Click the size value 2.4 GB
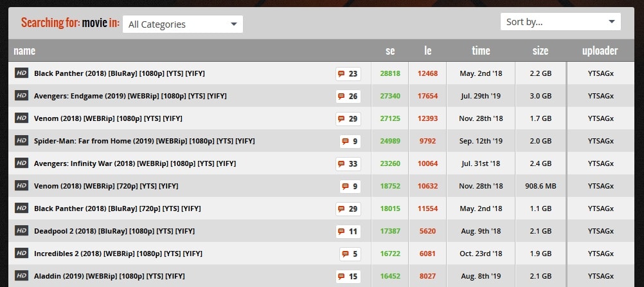Image resolution: width=644 pixels, height=287 pixels. click(x=540, y=163)
